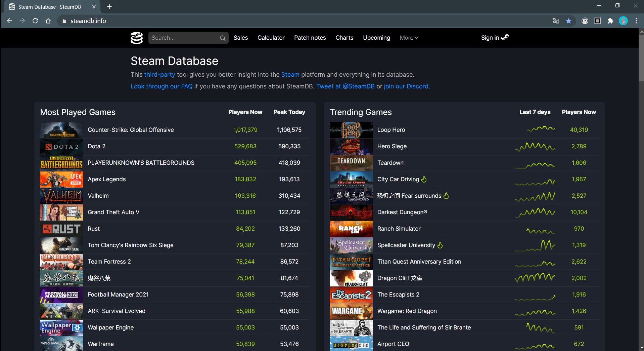
Task: Open the Charts page
Action: [344, 38]
